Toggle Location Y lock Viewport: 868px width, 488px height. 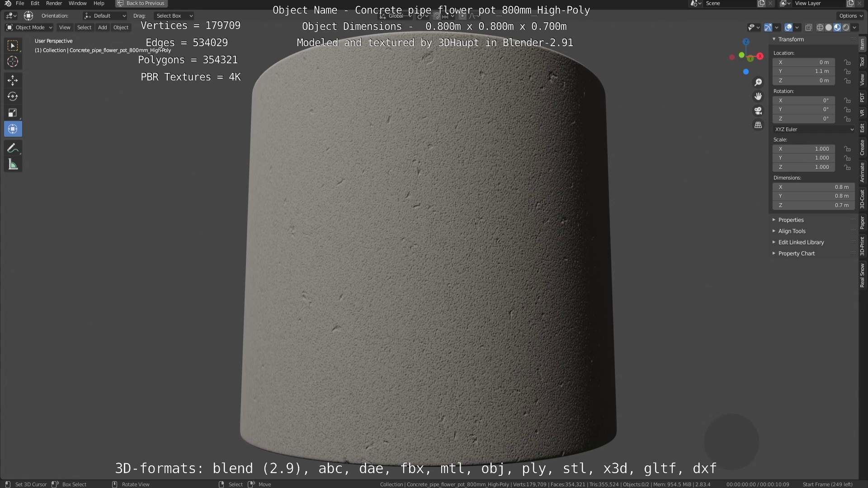coord(847,71)
